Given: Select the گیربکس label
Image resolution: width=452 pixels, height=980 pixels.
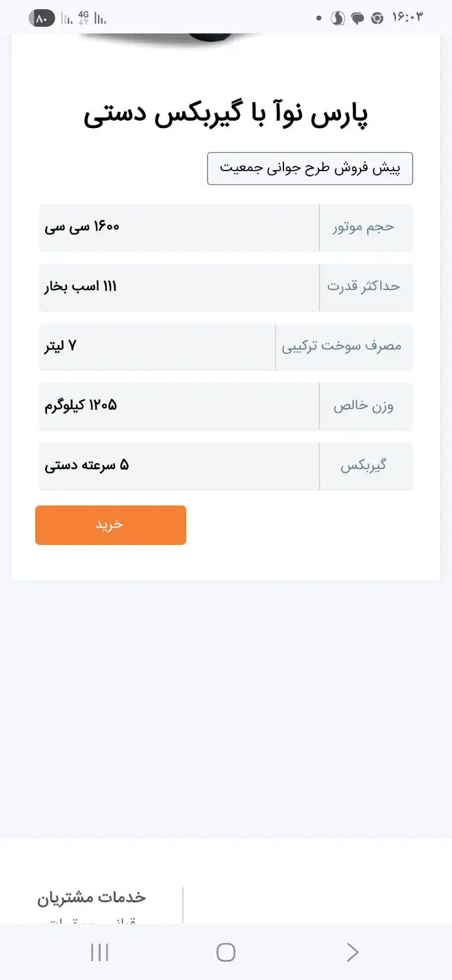Looking at the screenshot, I should 364,466.
